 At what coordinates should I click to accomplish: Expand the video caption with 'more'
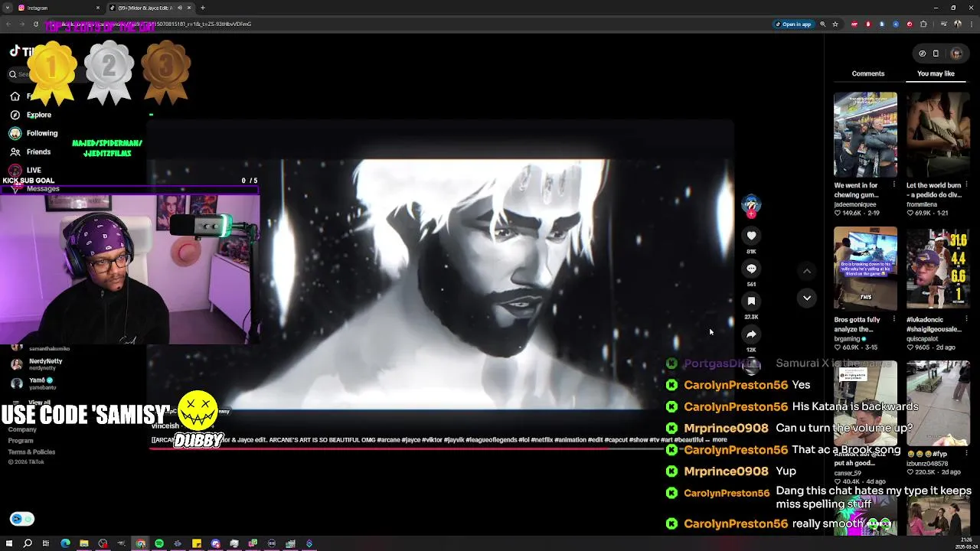click(x=719, y=440)
